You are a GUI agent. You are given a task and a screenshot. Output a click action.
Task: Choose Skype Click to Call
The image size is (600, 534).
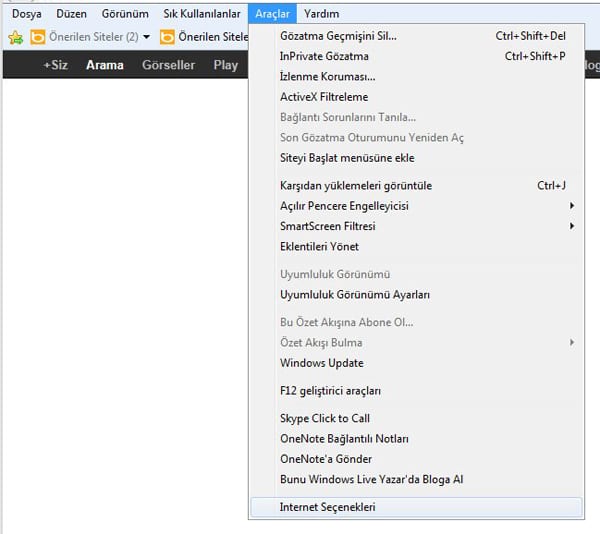pos(416,418)
